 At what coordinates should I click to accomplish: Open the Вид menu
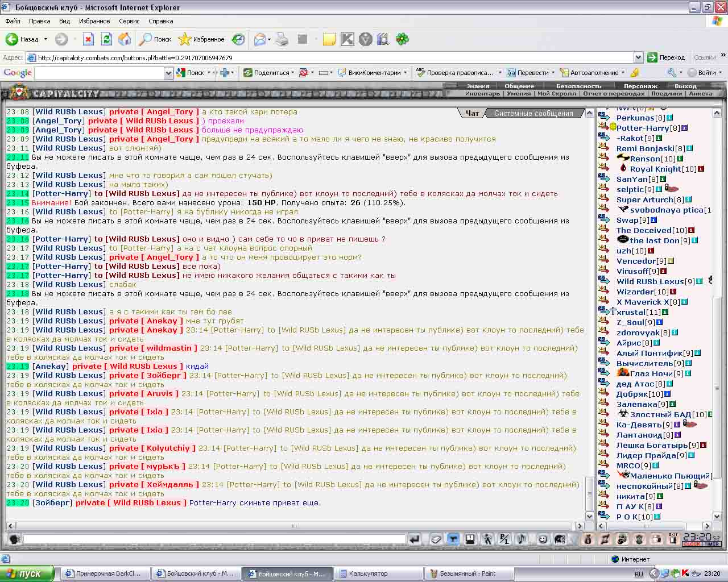point(64,21)
